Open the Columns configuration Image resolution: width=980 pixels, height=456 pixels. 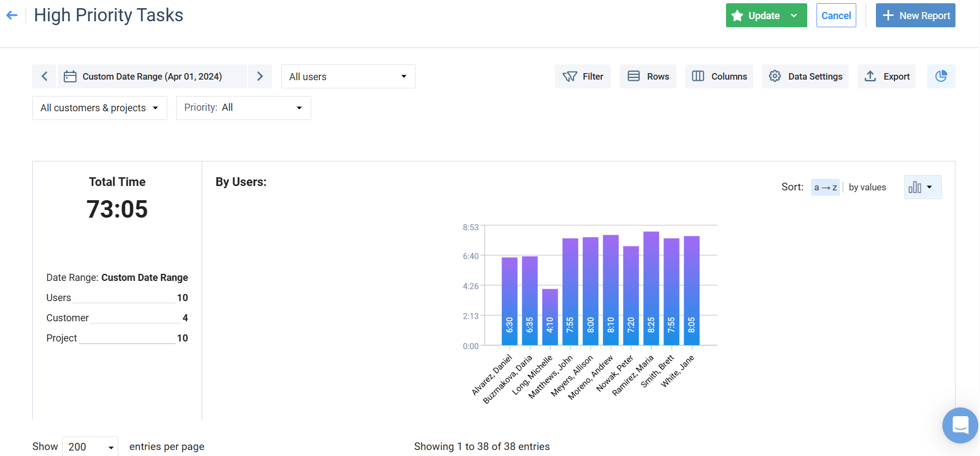click(x=719, y=76)
